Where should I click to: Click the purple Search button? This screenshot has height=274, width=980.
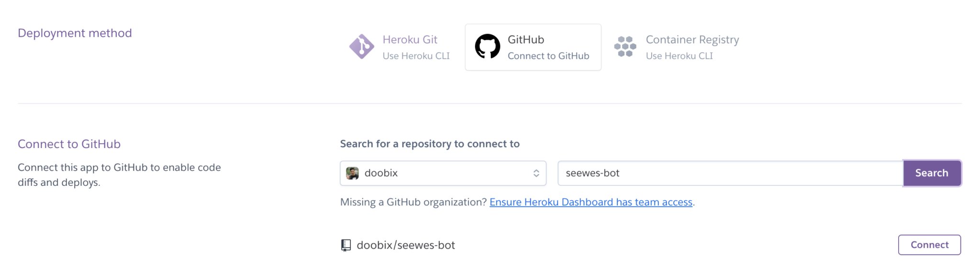pyautogui.click(x=932, y=173)
